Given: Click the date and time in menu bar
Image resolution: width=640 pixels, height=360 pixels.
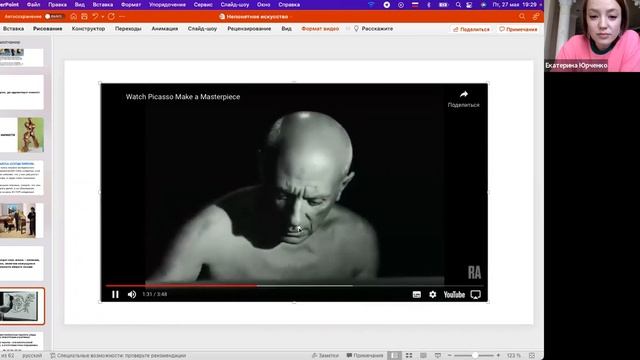Looking at the screenshot, I should [x=515, y=5].
